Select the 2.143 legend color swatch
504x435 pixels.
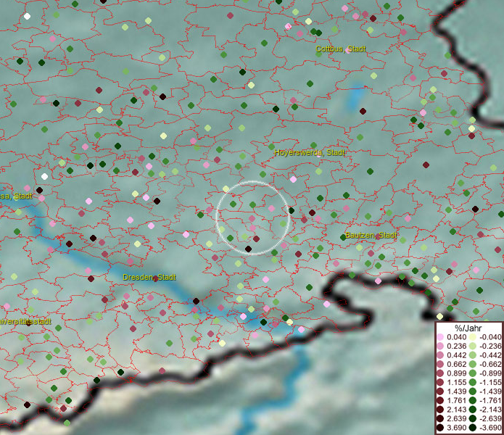click(x=440, y=410)
